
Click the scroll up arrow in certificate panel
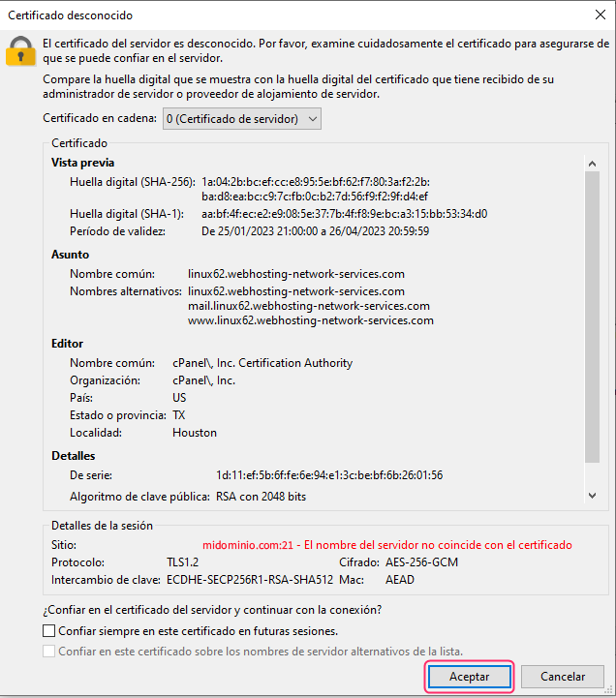coord(592,164)
